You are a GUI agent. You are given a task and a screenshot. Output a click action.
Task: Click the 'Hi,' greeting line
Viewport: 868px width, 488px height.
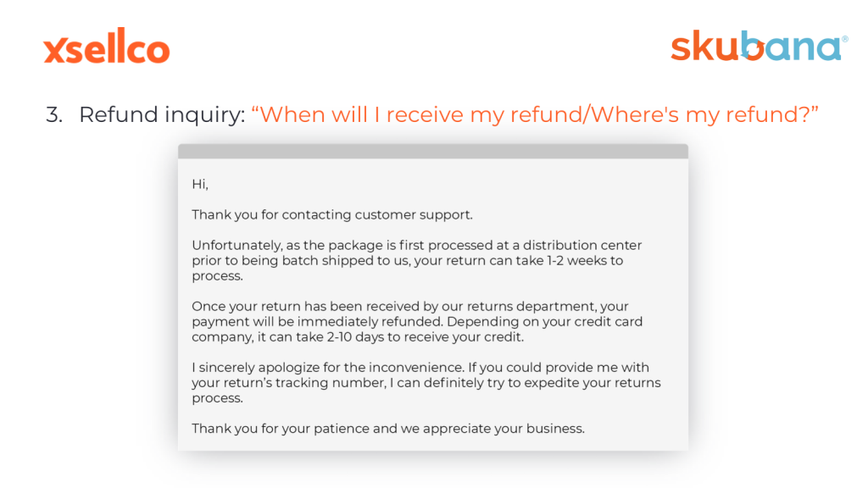pos(200,184)
